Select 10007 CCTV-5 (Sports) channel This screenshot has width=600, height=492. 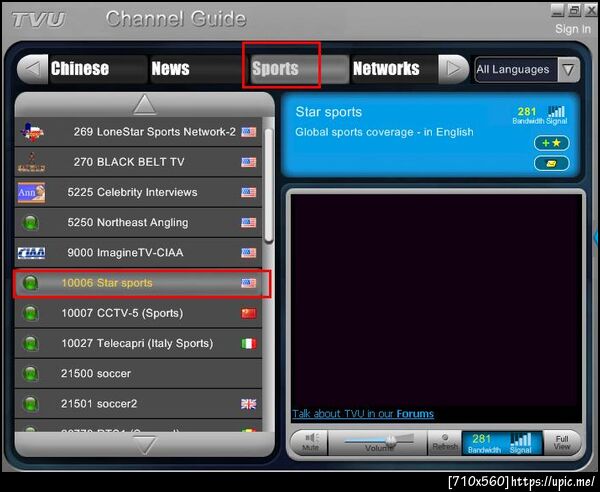click(x=138, y=313)
